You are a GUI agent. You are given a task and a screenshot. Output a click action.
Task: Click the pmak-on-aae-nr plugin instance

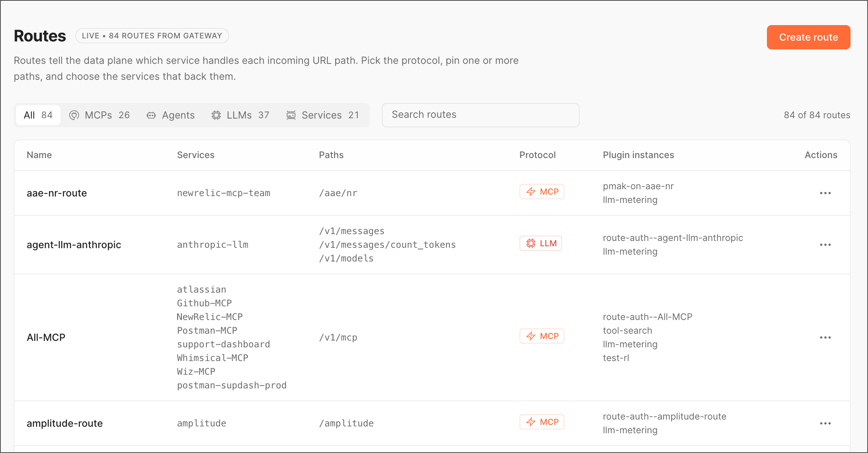[638, 186]
